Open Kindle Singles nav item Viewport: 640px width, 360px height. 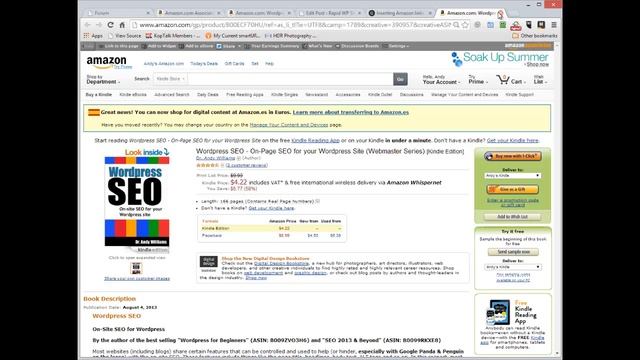click(284, 95)
